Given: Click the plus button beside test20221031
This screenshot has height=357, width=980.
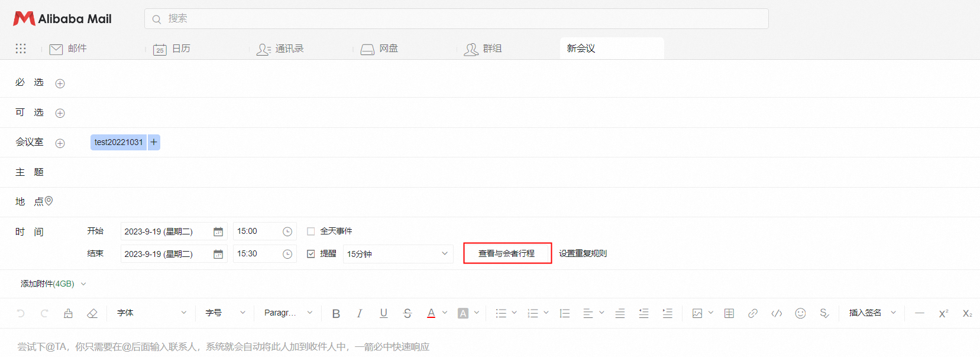Looking at the screenshot, I should point(154,142).
